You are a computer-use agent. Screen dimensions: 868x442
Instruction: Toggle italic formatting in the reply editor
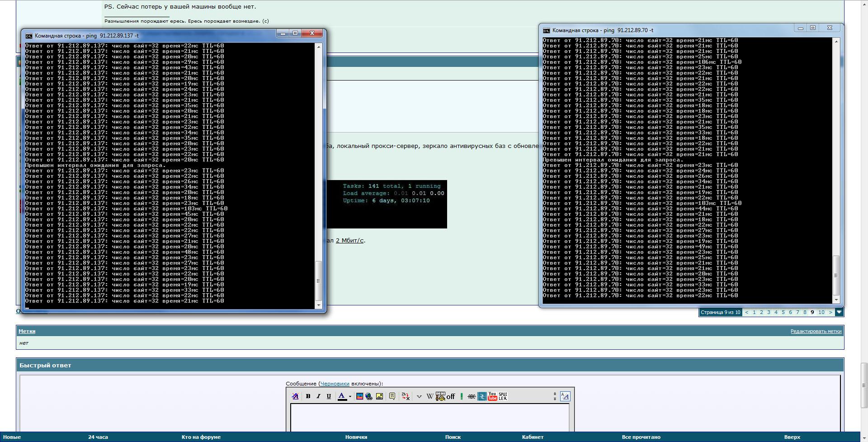tap(318, 396)
